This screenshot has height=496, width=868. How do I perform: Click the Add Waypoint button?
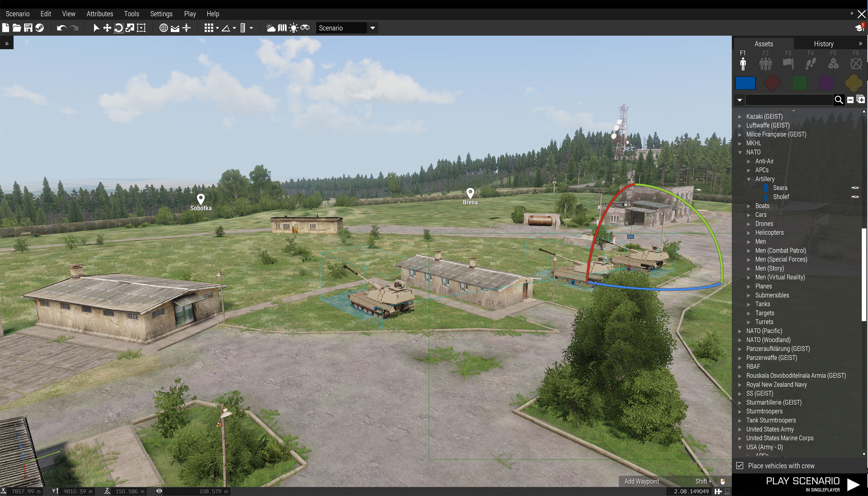pos(642,481)
